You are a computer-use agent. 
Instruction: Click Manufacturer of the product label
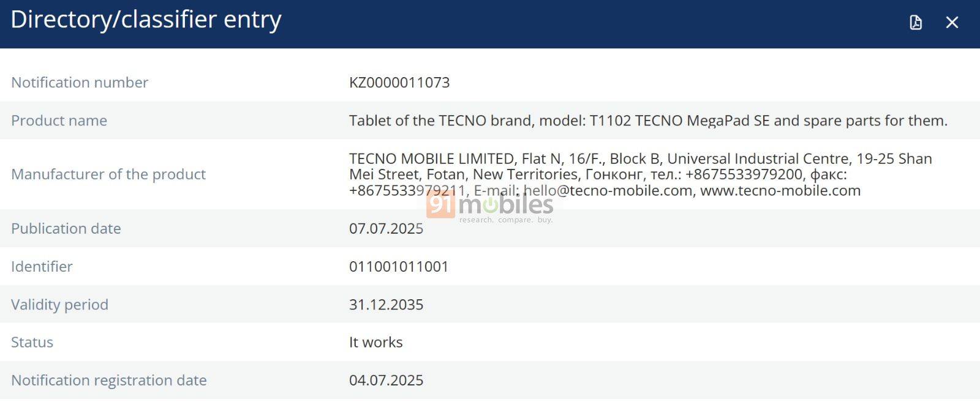[108, 174]
